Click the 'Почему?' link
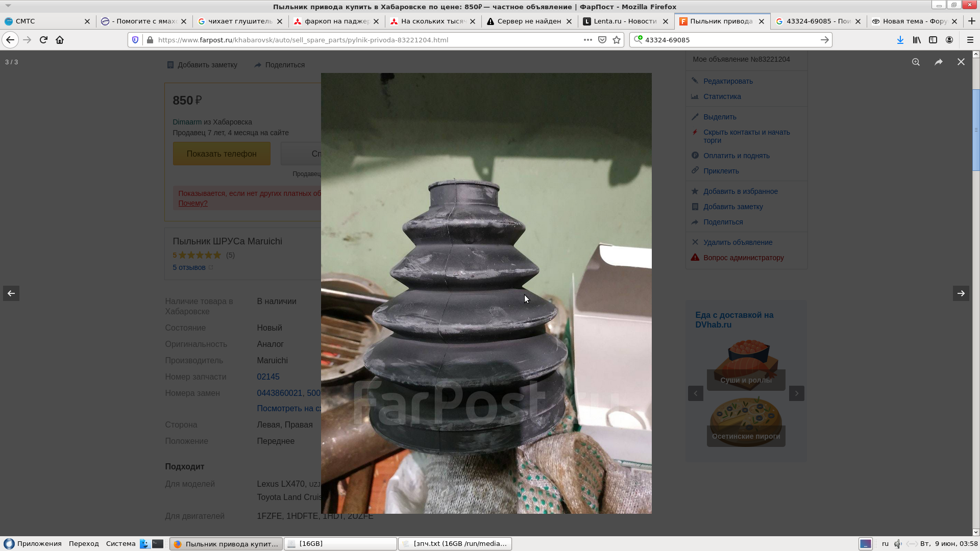 (192, 203)
